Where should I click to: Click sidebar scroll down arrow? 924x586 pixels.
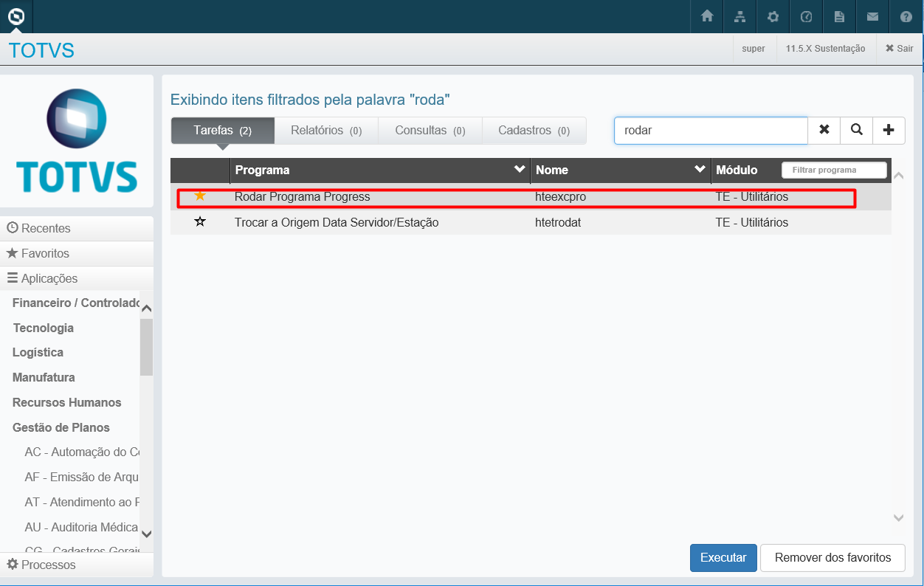point(146,534)
